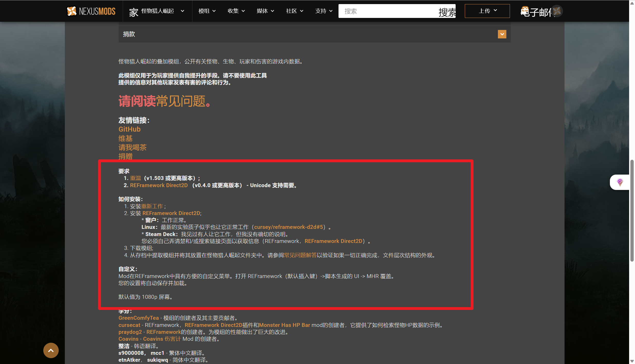Open Monster Has HP Bar link
This screenshot has width=635, height=364.
coord(284,325)
